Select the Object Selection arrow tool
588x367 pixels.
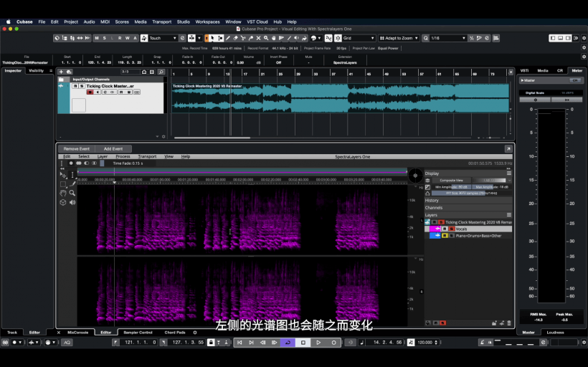tap(213, 38)
